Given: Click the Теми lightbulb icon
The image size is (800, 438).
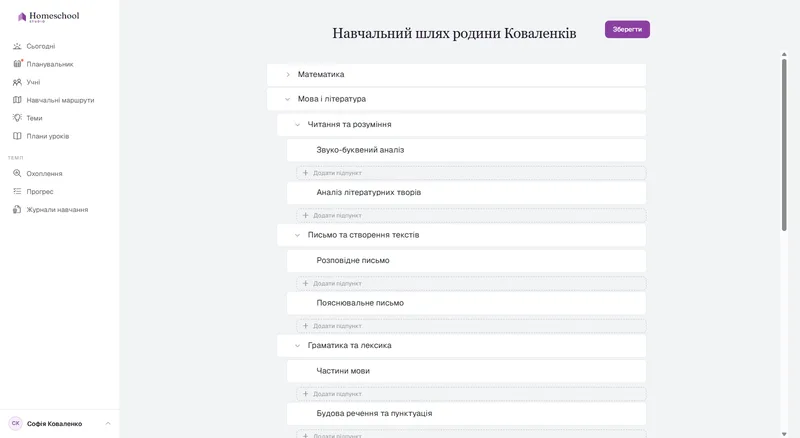Looking at the screenshot, I should [17, 118].
